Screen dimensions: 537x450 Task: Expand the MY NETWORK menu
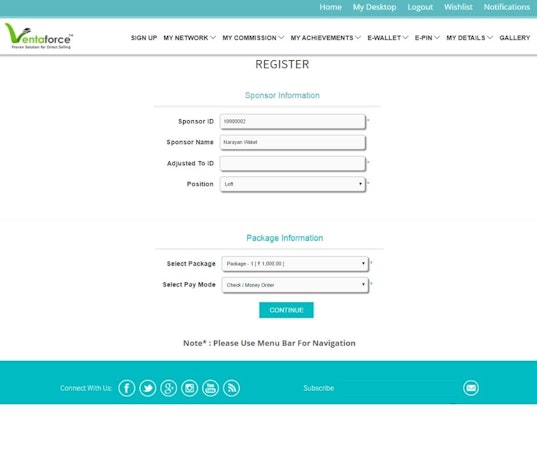click(189, 38)
